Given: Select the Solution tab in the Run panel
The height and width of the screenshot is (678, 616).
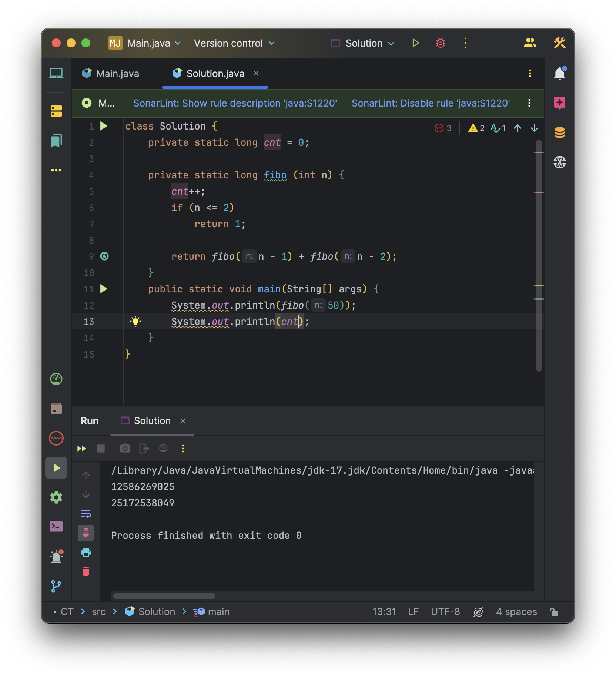Looking at the screenshot, I should click(152, 421).
